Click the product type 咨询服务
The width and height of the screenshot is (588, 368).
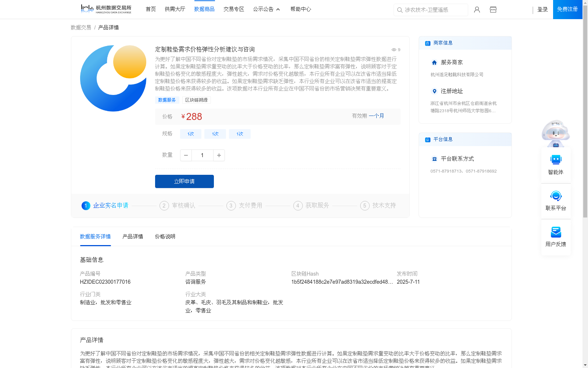click(x=196, y=282)
